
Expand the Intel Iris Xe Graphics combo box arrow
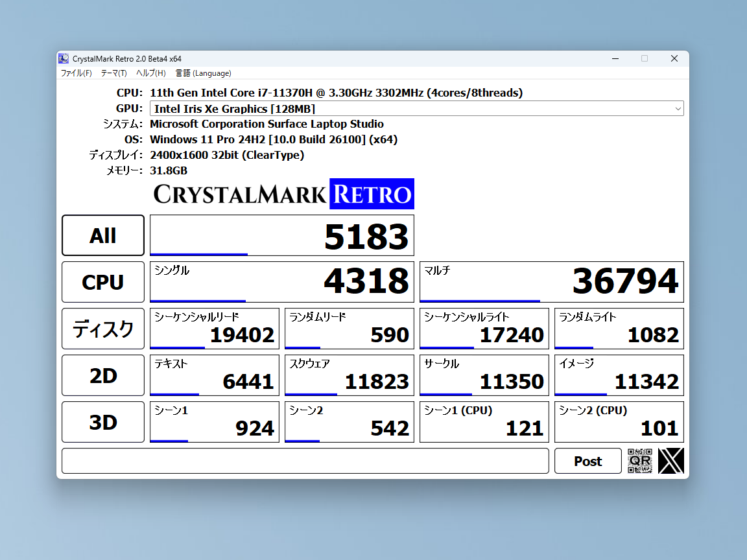point(678,108)
